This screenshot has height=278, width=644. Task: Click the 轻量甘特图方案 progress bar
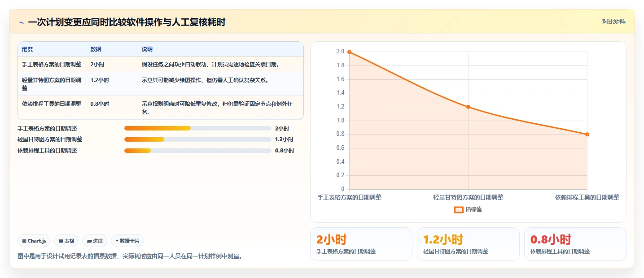tap(198, 139)
